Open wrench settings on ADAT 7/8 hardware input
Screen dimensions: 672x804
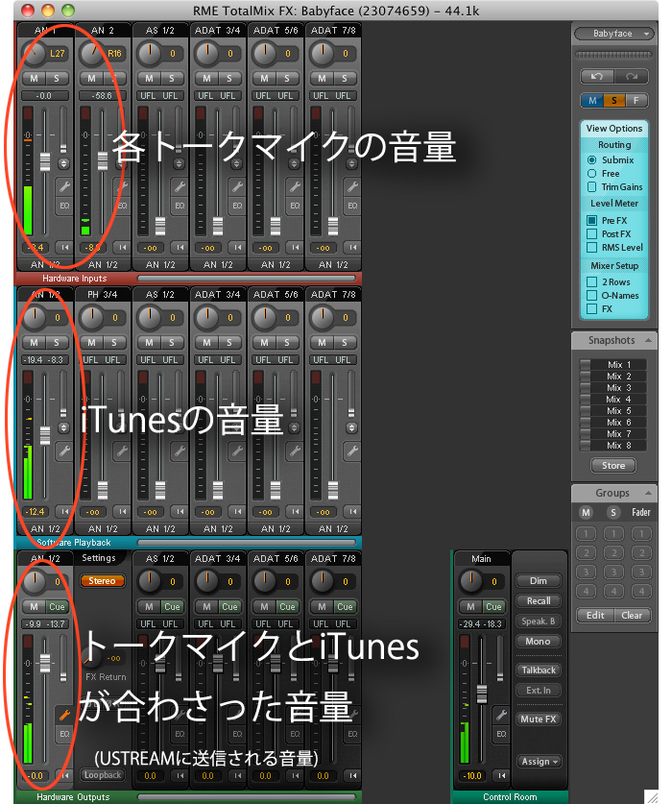(352, 186)
